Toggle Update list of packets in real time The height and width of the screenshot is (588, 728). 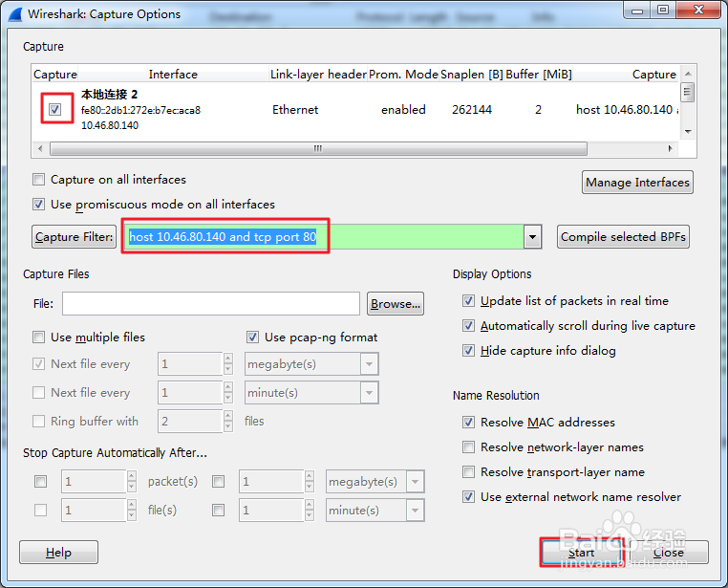pos(468,301)
